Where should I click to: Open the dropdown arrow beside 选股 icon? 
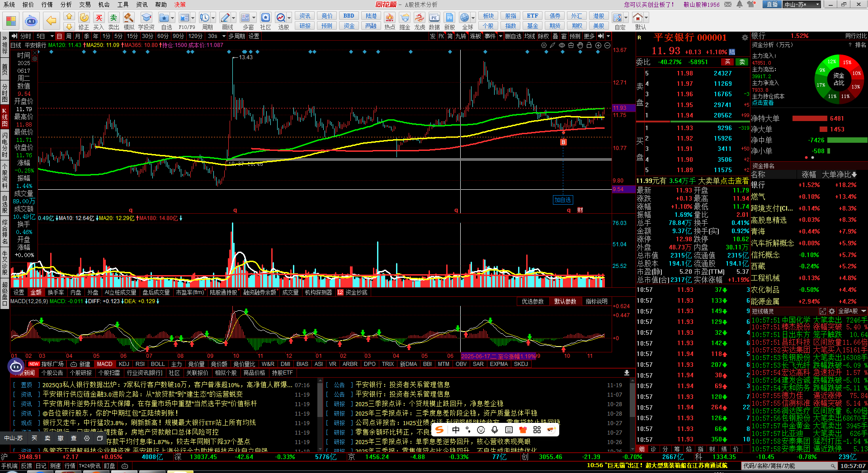point(290,18)
